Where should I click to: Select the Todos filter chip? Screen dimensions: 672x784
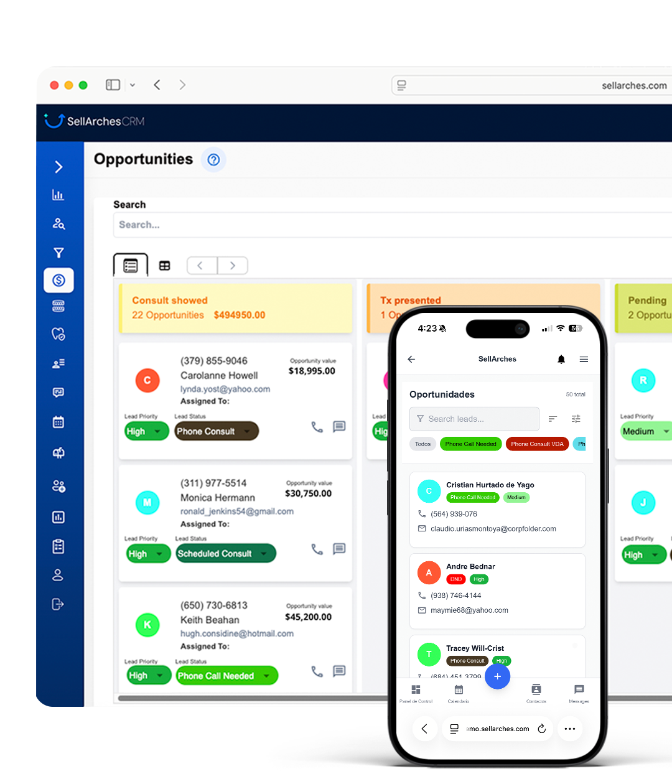coord(423,444)
